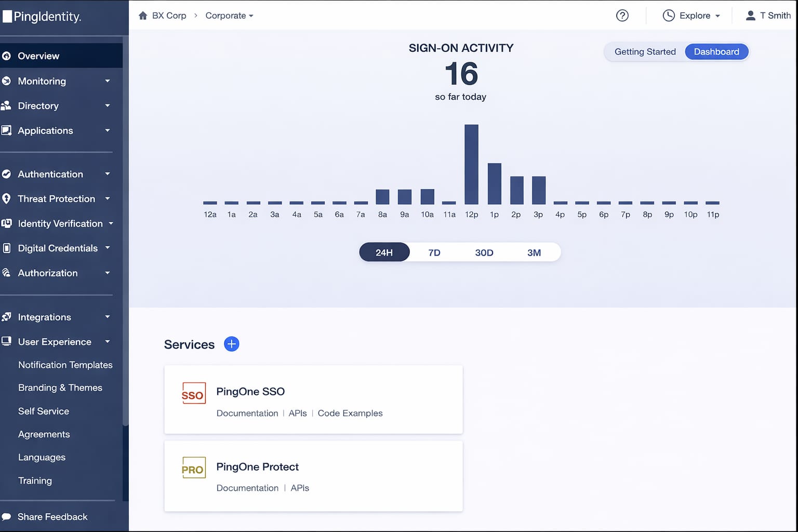This screenshot has height=532, width=798.
Task: Collapse the User Experience menu arrow
Action: click(108, 341)
